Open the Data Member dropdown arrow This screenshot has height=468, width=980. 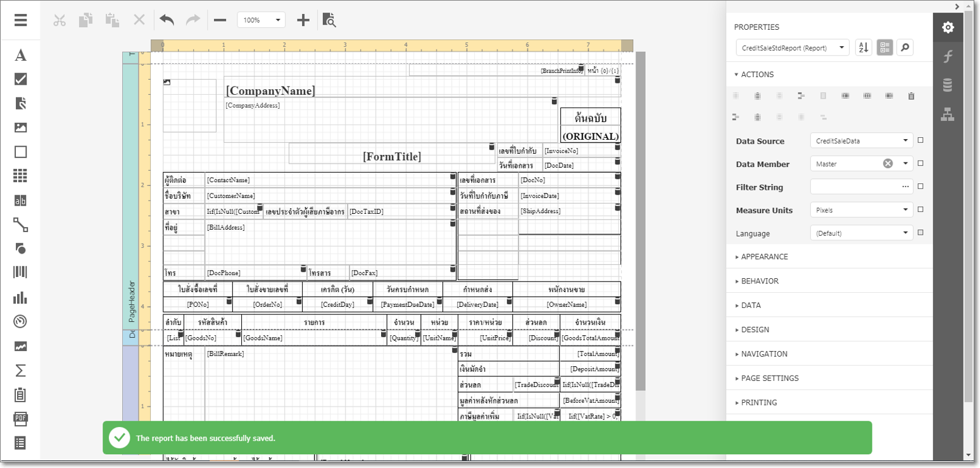tap(906, 164)
